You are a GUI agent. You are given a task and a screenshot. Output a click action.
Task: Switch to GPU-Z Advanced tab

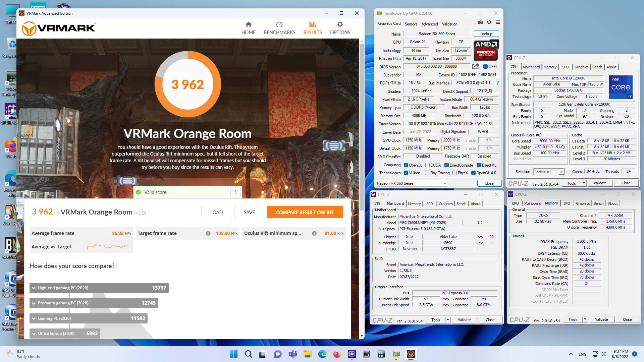coord(430,24)
